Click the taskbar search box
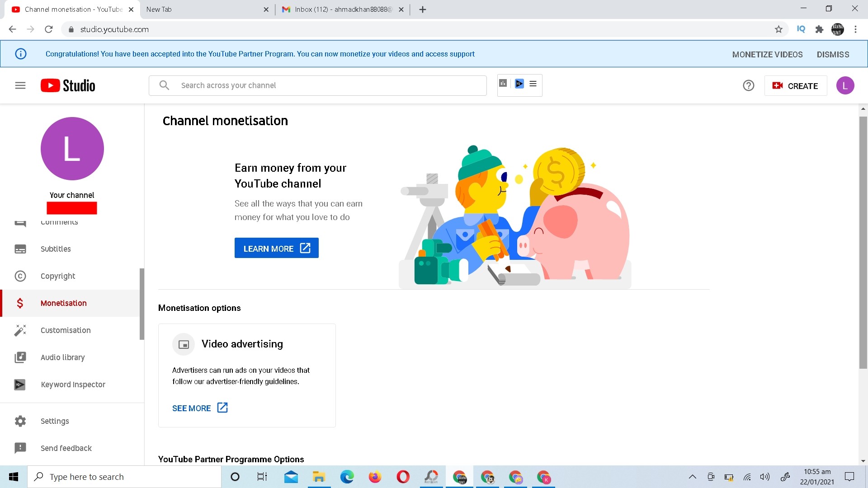868x488 pixels. (124, 477)
